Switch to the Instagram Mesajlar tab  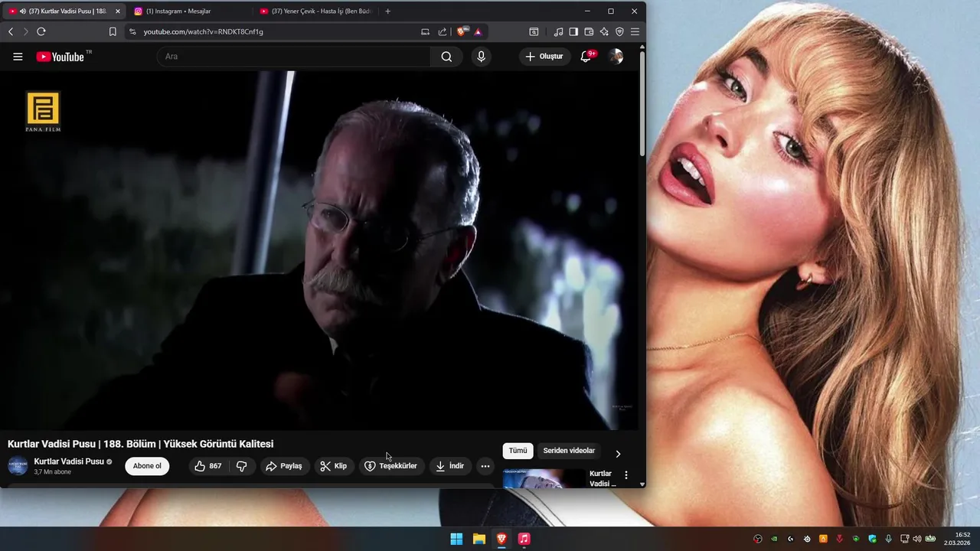[188, 11]
